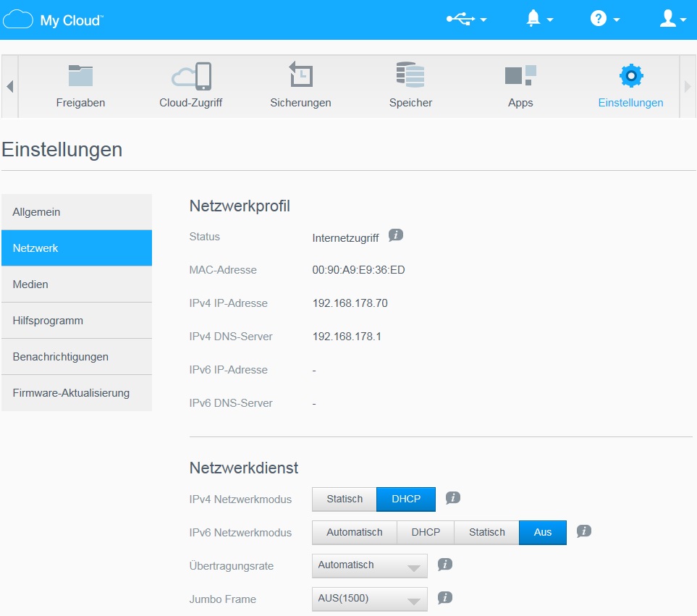Open the help question mark menu
This screenshot has height=616, width=697.
(x=604, y=20)
